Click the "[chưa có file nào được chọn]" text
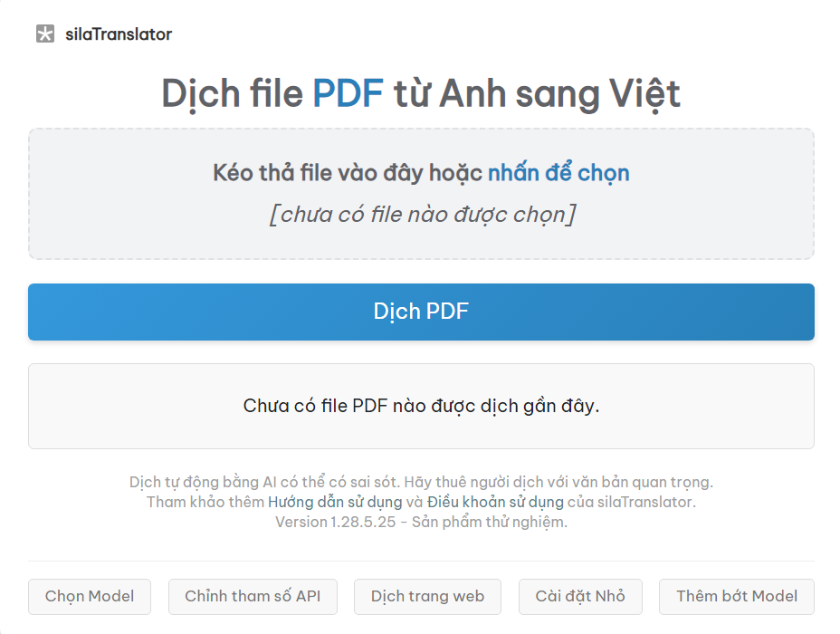The image size is (840, 634). coord(420,215)
